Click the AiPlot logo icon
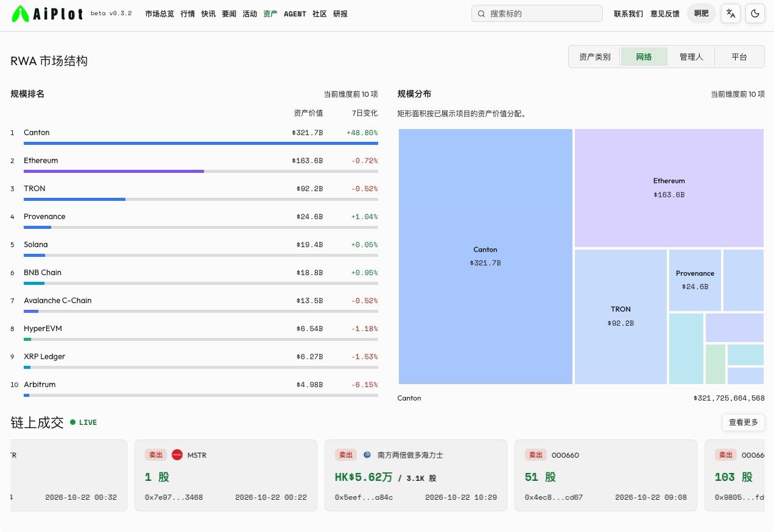 (21, 13)
